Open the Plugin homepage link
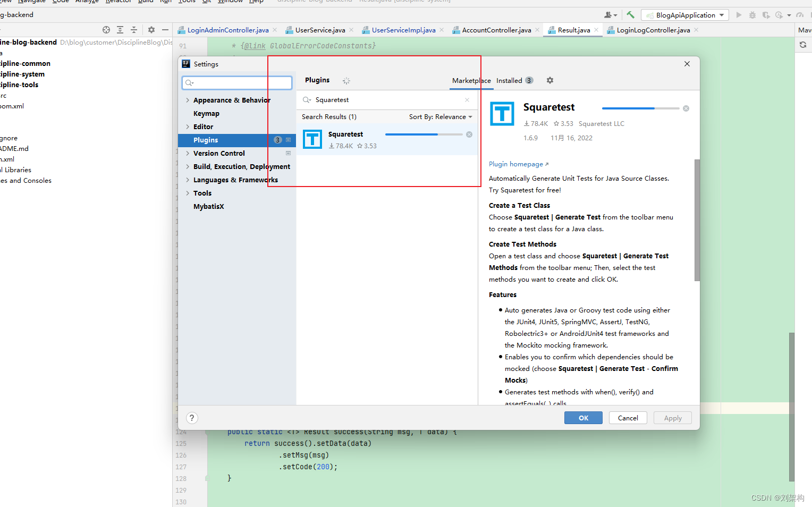The width and height of the screenshot is (812, 507). tap(519, 164)
